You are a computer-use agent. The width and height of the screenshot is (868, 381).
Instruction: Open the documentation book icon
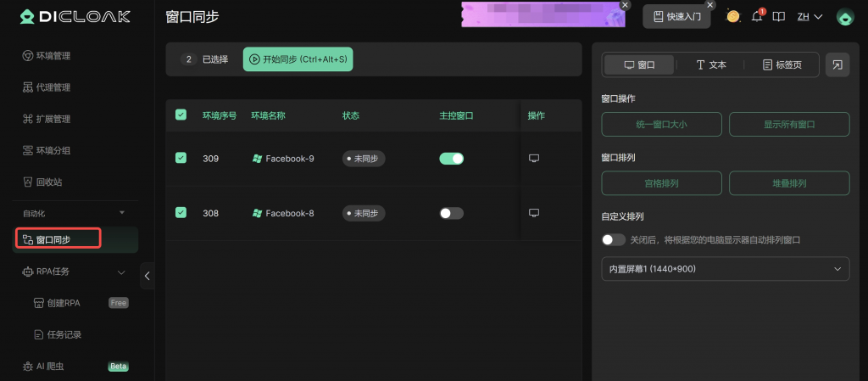(779, 16)
